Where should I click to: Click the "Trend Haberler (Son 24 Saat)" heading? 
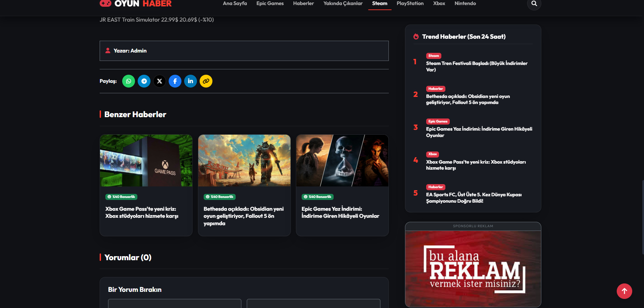(464, 37)
